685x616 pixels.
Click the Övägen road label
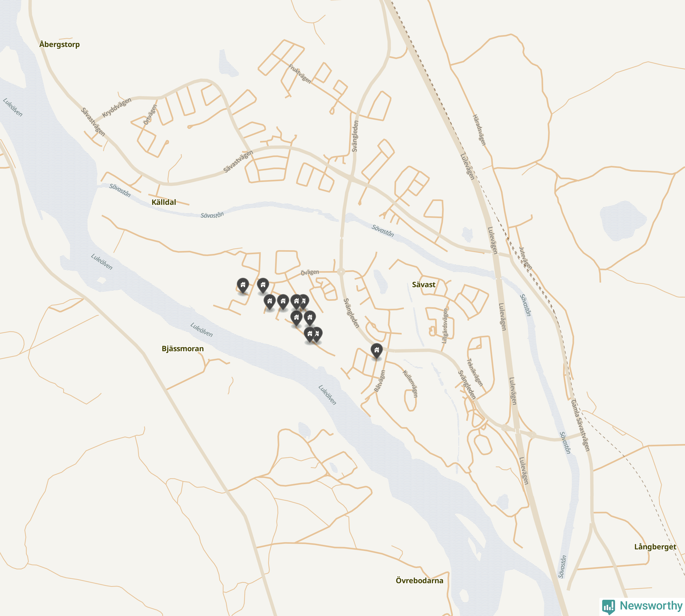pyautogui.click(x=310, y=272)
